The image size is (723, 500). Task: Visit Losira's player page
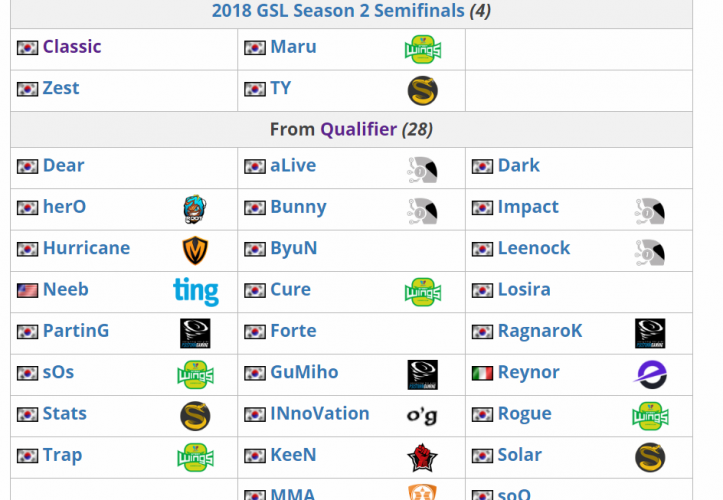tap(524, 290)
